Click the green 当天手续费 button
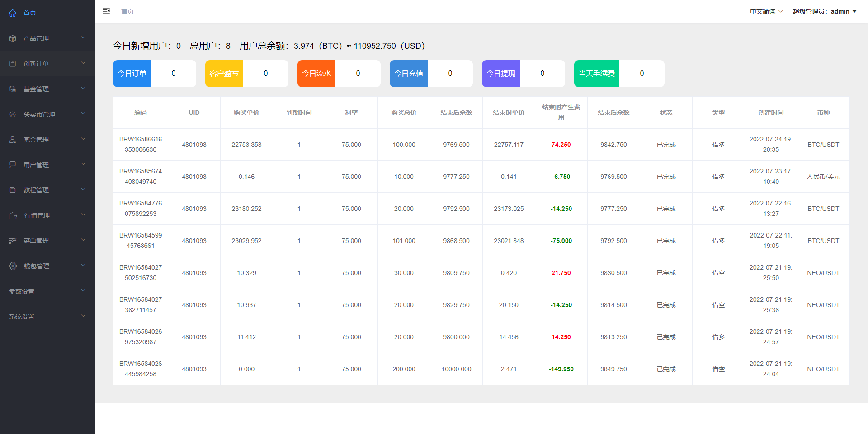The width and height of the screenshot is (868, 434). (x=596, y=73)
